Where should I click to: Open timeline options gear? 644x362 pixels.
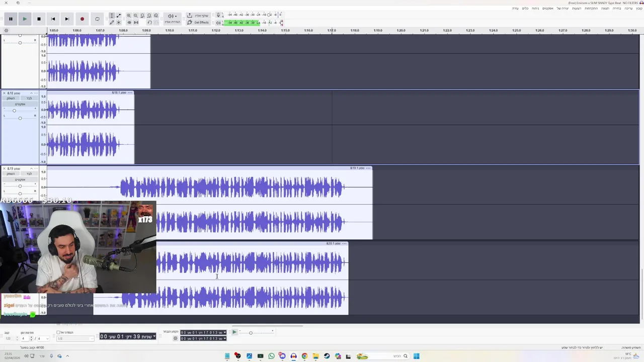pos(6,30)
